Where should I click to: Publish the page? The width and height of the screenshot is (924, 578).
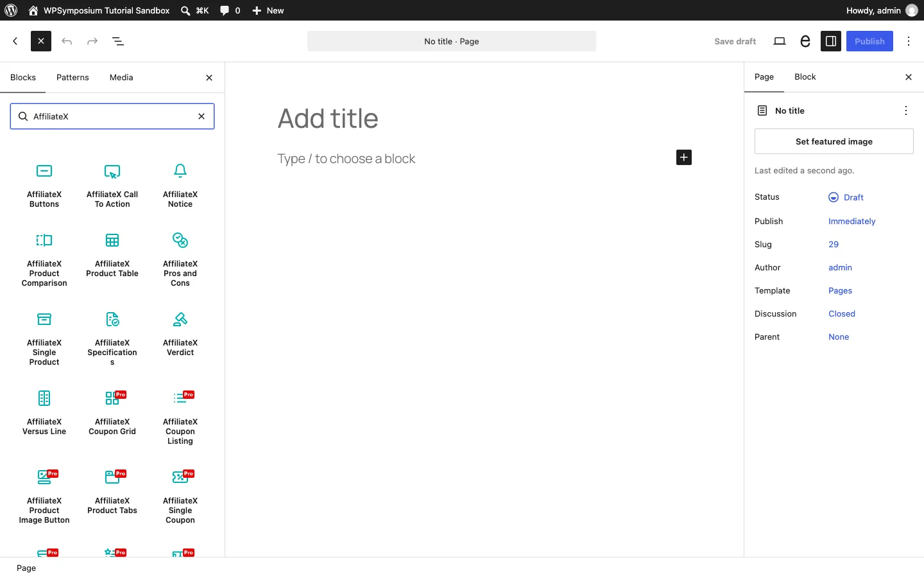pyautogui.click(x=869, y=41)
